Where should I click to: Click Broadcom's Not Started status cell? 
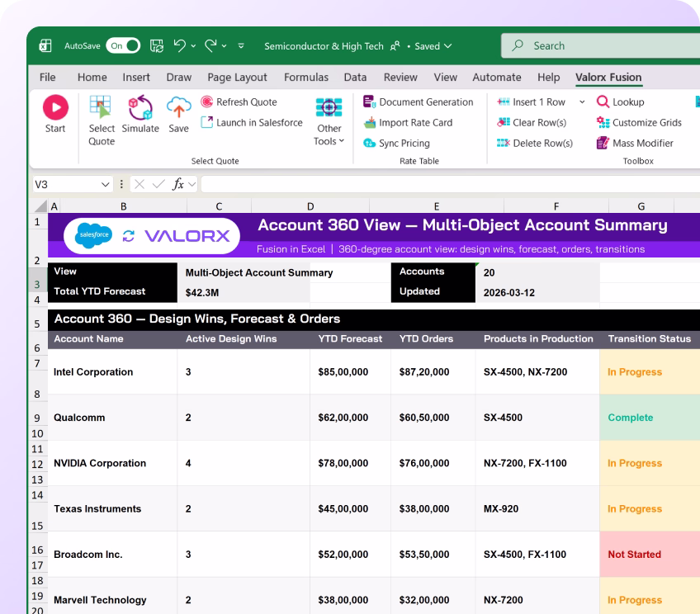pos(650,555)
